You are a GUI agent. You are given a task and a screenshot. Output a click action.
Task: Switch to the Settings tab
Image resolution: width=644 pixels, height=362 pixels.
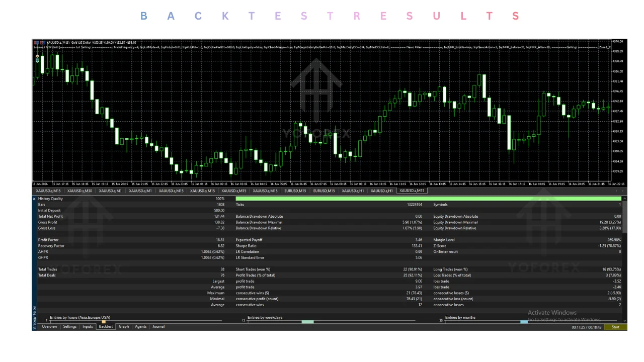tap(70, 327)
